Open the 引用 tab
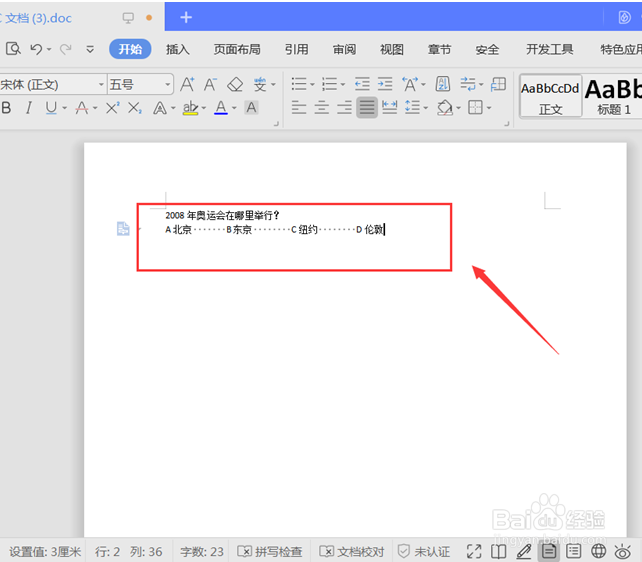 (296, 50)
